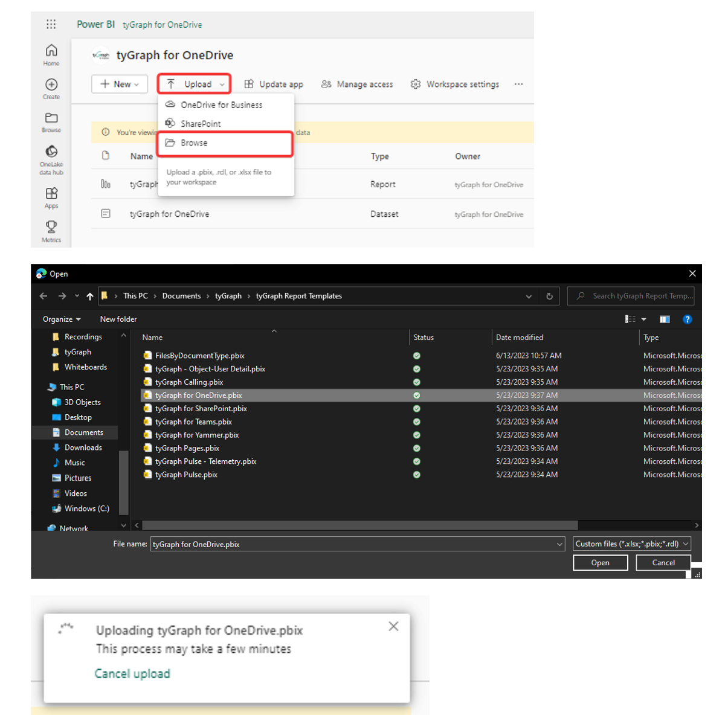Click the change your view icon
728x715 pixels.
pos(630,319)
